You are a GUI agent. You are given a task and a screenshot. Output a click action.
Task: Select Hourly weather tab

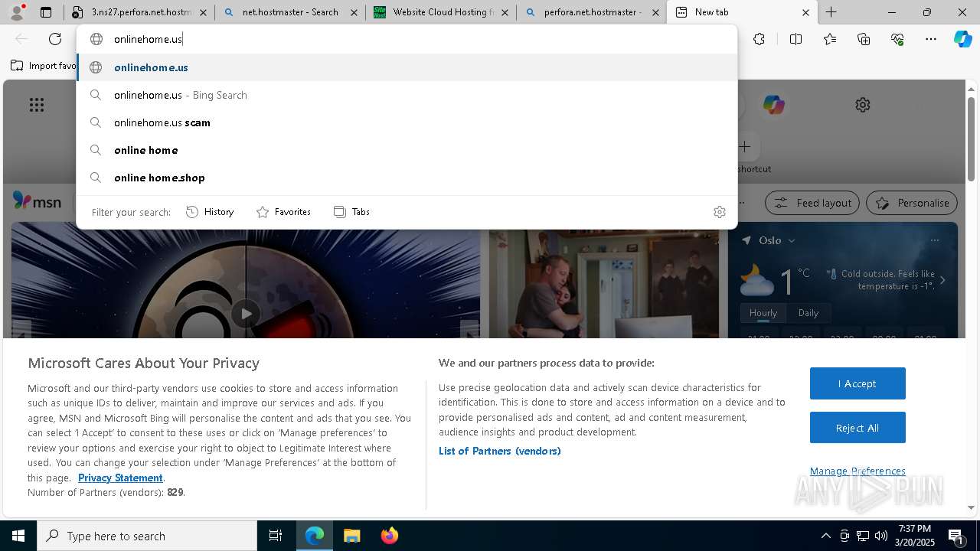763,313
